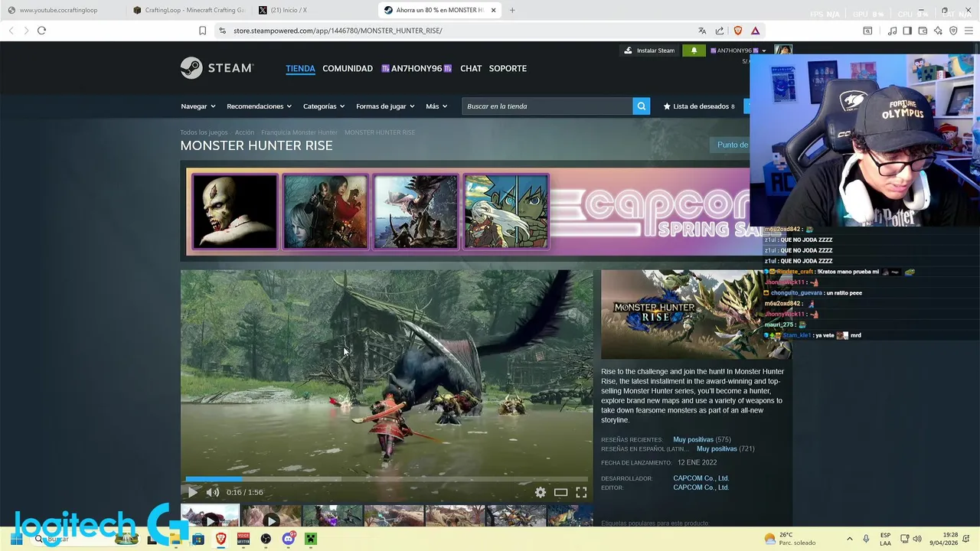
Task: Open the weather widget 26°C
Action: point(790,539)
